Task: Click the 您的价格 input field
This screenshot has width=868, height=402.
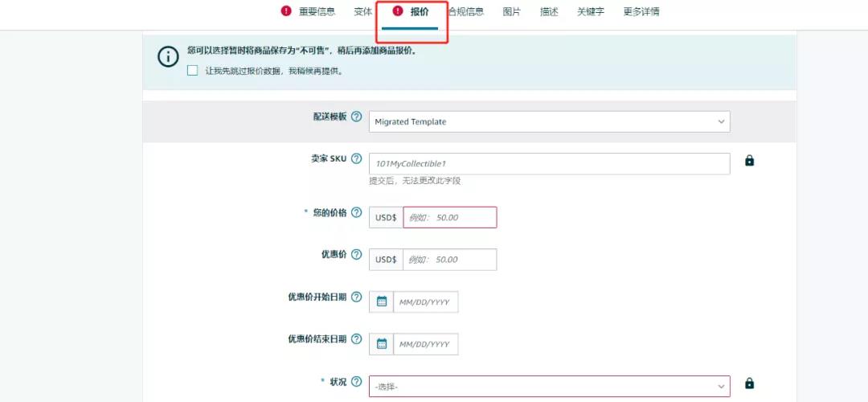Action: (449, 218)
